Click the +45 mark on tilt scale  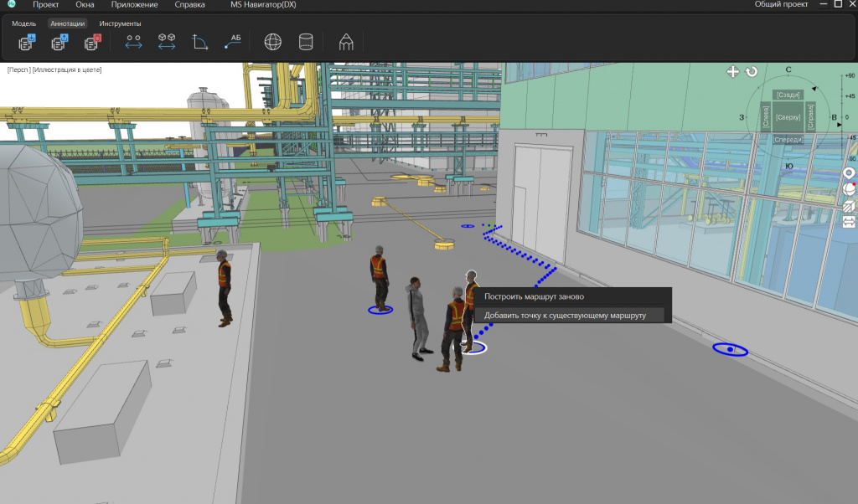850,96
